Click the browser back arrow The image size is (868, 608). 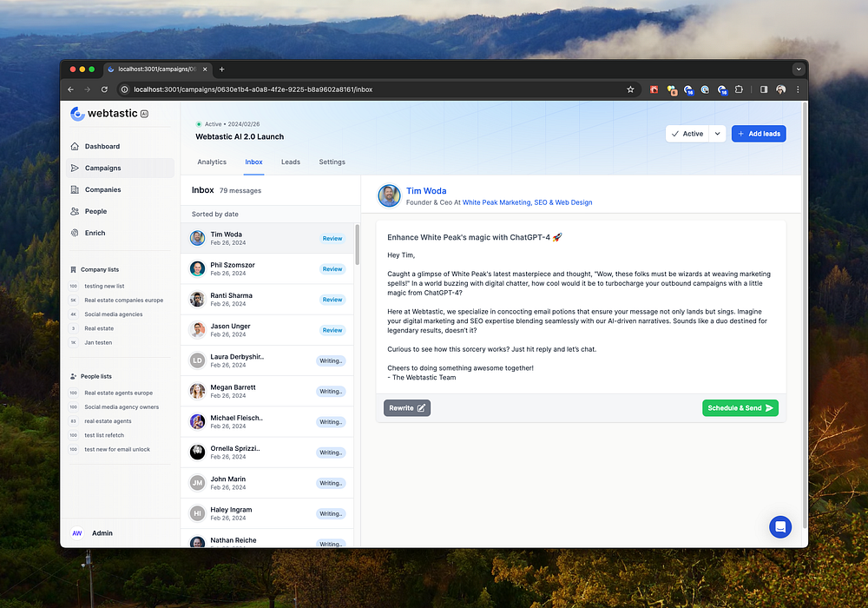pyautogui.click(x=71, y=89)
